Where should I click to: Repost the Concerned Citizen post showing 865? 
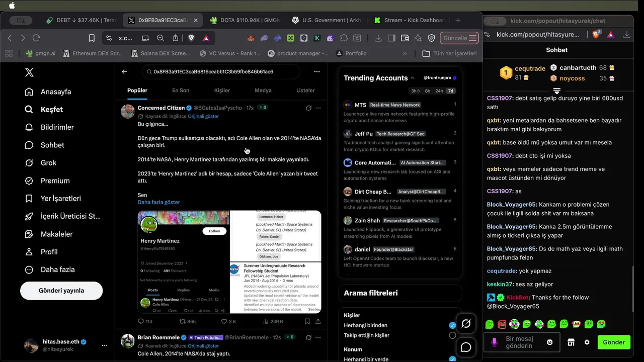pos(188,321)
